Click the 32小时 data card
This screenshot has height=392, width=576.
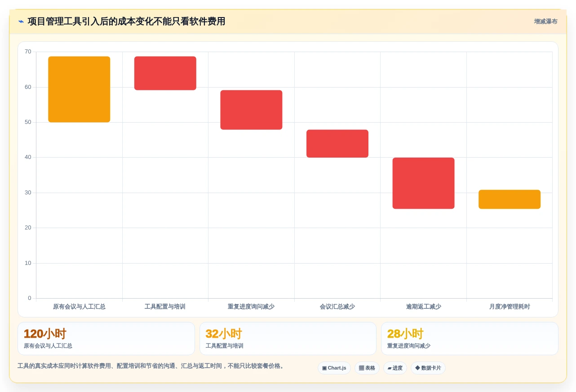tap(288, 339)
